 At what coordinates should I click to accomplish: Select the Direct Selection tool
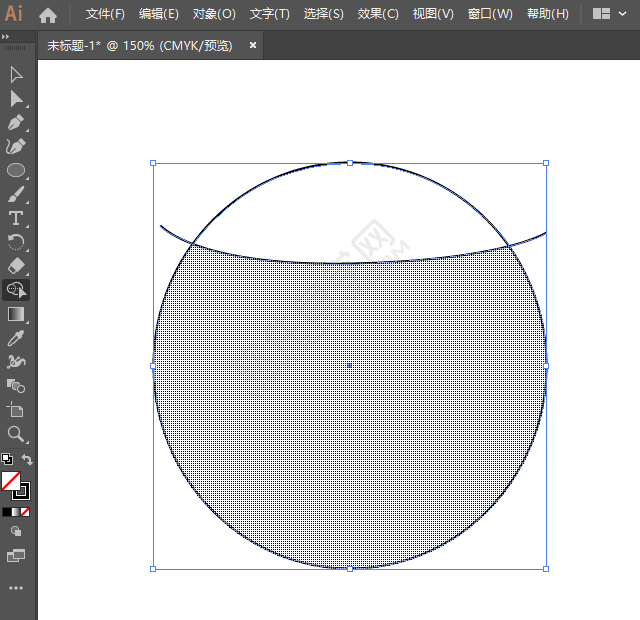[x=16, y=98]
